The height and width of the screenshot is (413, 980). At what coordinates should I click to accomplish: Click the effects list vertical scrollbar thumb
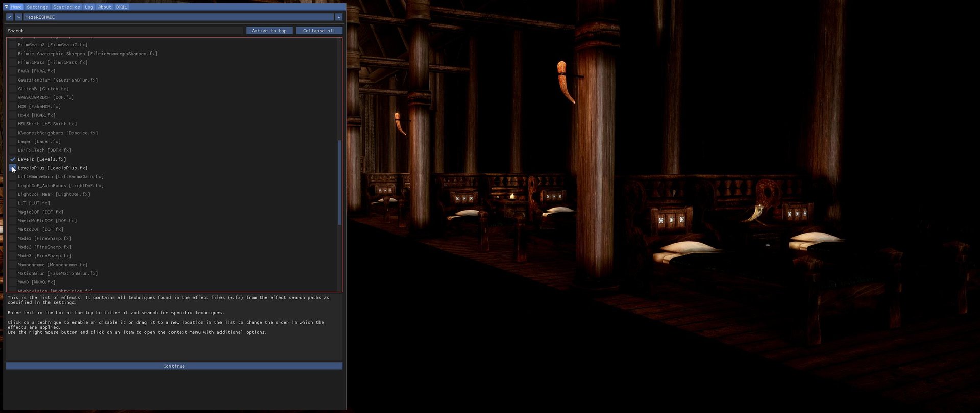(x=339, y=183)
